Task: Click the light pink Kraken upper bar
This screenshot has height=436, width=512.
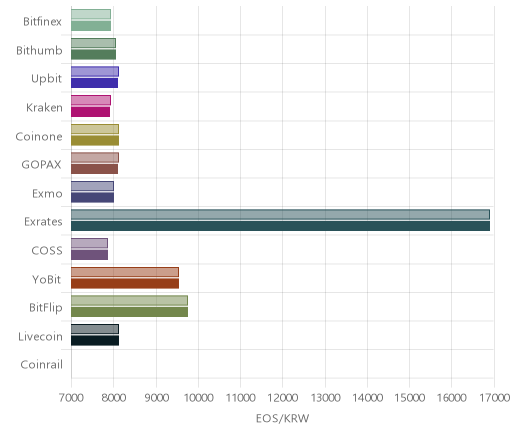Action: tap(91, 100)
